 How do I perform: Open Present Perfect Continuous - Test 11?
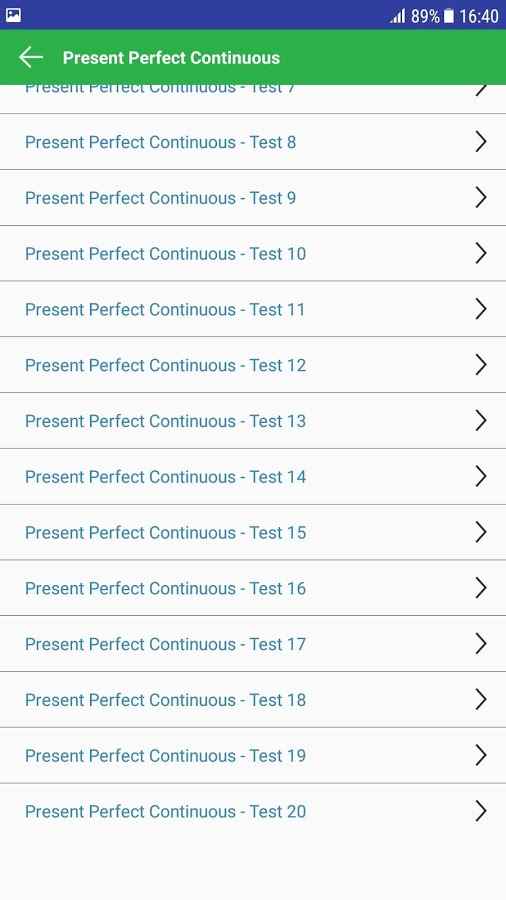[x=253, y=309]
